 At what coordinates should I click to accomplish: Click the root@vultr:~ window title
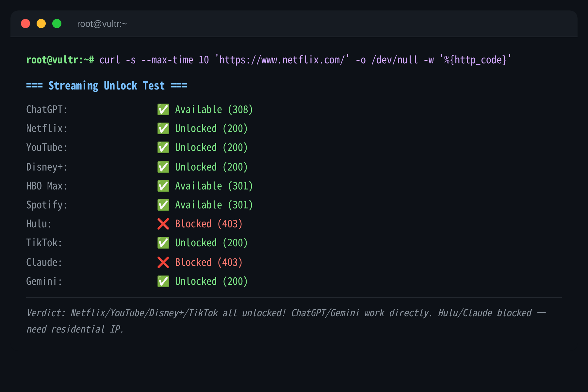[x=102, y=24]
